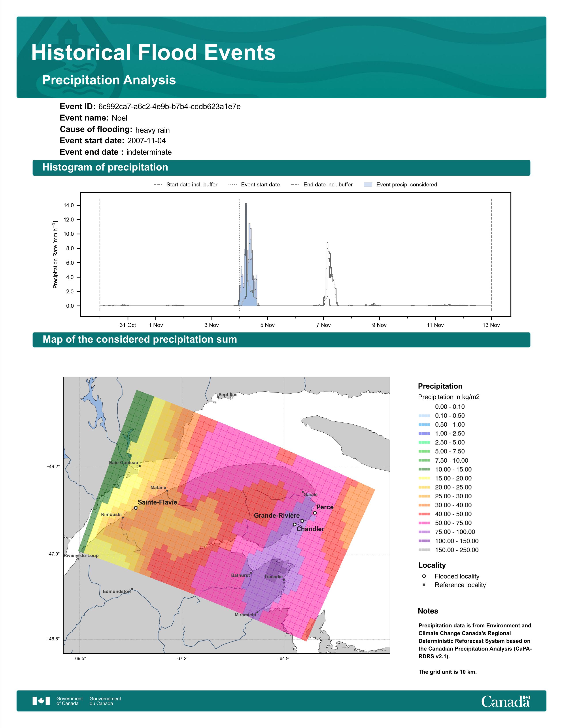The image size is (563, 728).
Task: Click the 5.00 - 7.50 precipitation color swatch
Action: click(x=424, y=451)
